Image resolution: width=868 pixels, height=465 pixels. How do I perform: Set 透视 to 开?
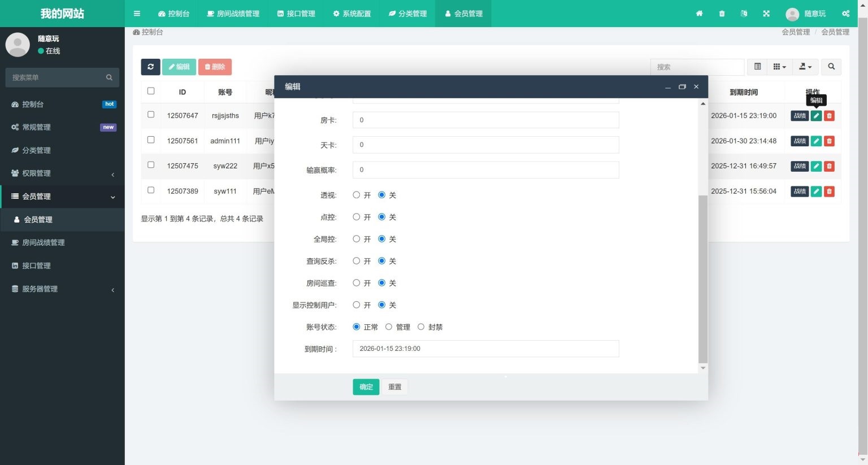357,194
